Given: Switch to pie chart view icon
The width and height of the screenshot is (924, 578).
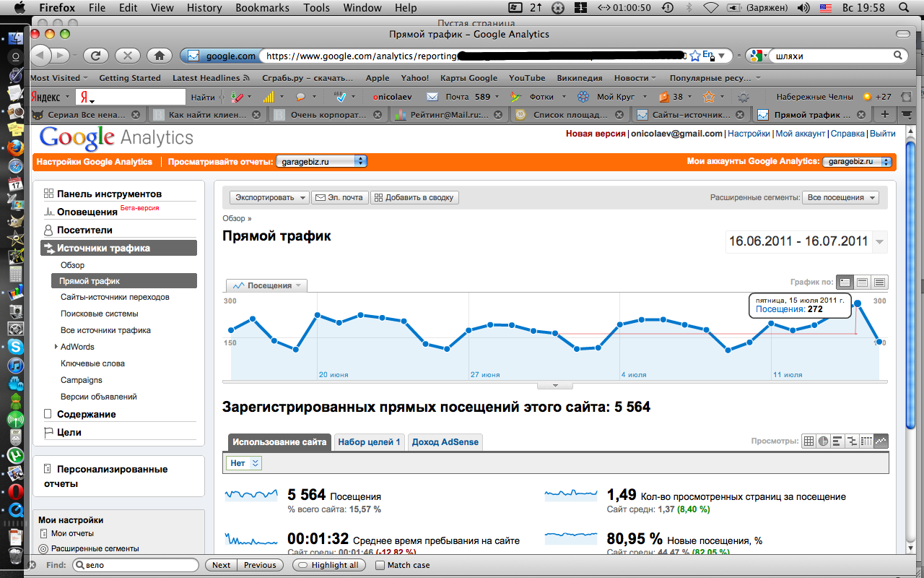Looking at the screenshot, I should pos(824,441).
